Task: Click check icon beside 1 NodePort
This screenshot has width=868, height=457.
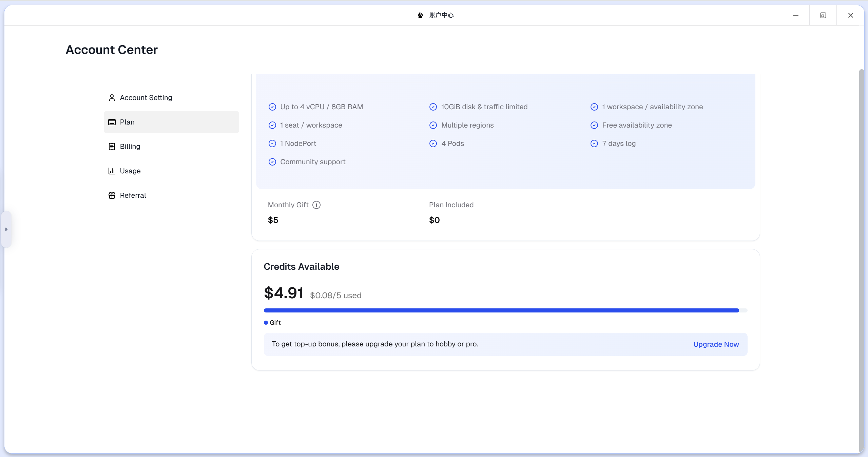Action: click(272, 144)
